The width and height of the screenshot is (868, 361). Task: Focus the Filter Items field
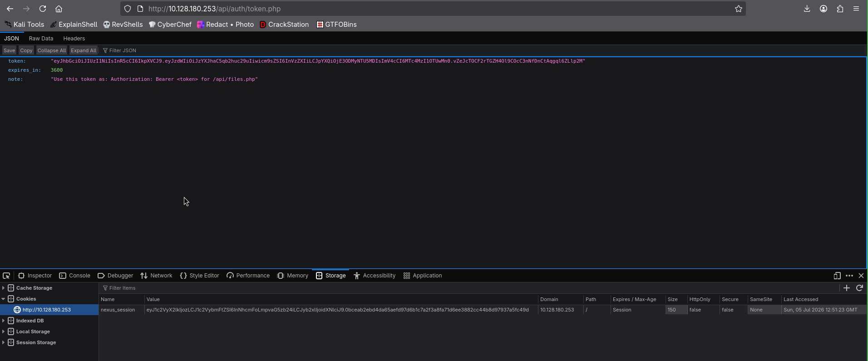coord(468,288)
